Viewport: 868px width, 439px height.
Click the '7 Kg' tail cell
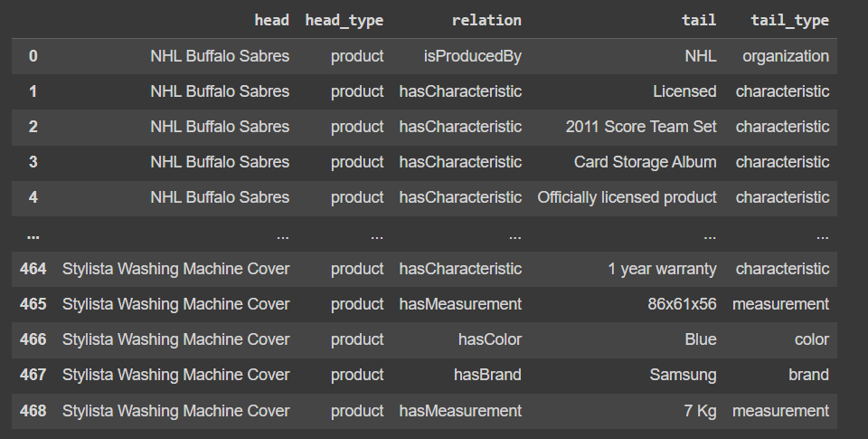[700, 411]
